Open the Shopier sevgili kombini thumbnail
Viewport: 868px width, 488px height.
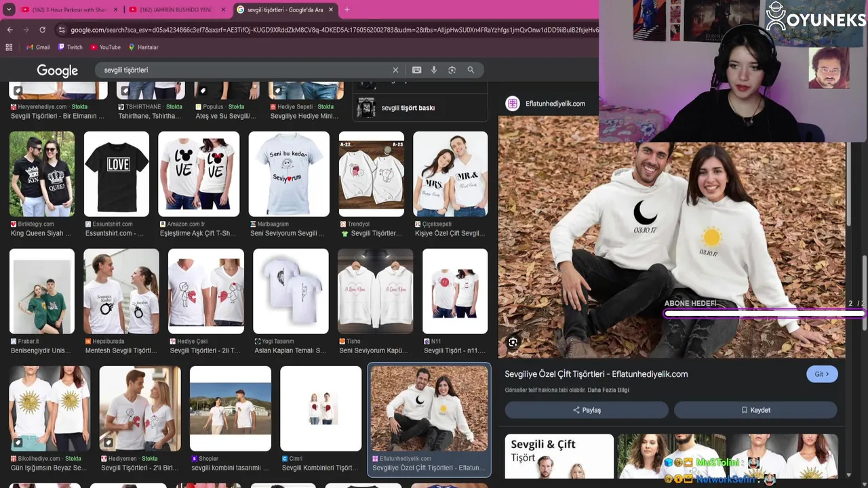[231, 409]
